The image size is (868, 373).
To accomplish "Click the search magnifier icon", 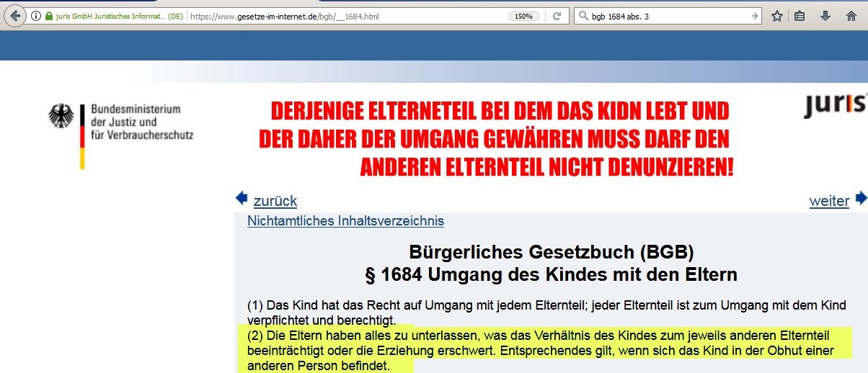I will pyautogui.click(x=584, y=16).
